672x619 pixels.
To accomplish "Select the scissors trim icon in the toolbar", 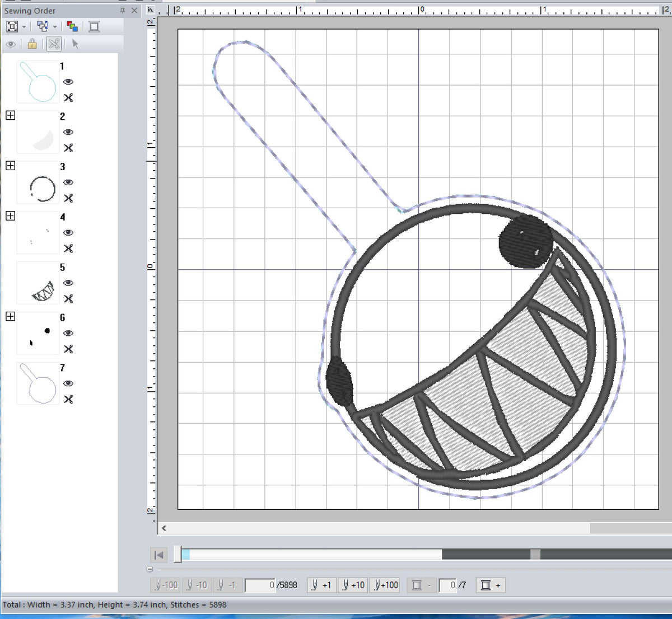I will click(x=54, y=44).
